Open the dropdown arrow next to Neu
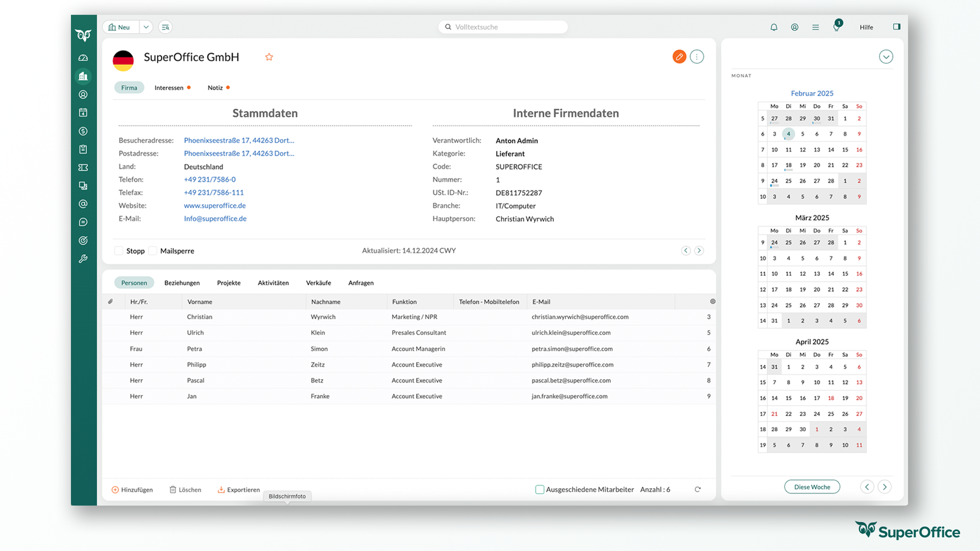This screenshot has width=980, height=551. pyautogui.click(x=146, y=27)
